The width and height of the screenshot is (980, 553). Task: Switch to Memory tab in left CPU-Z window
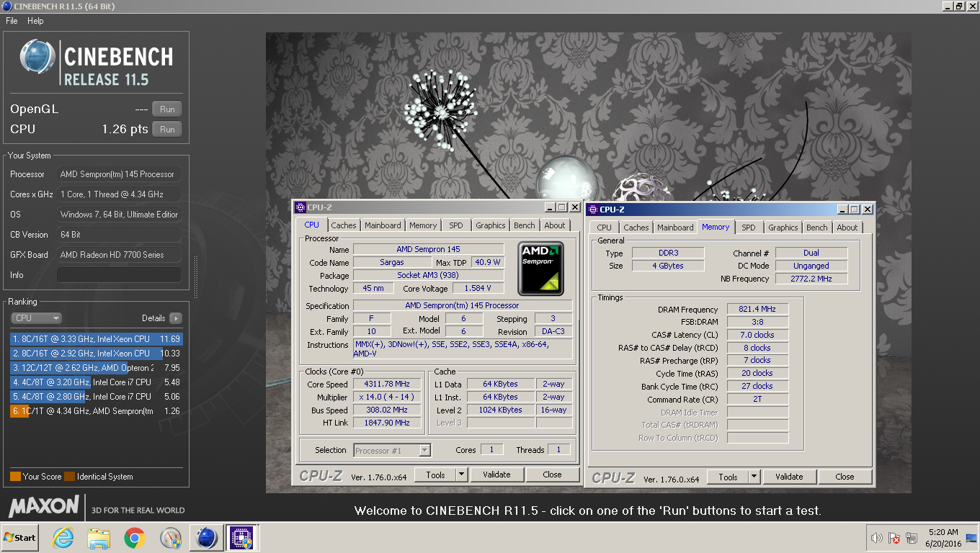coord(423,225)
